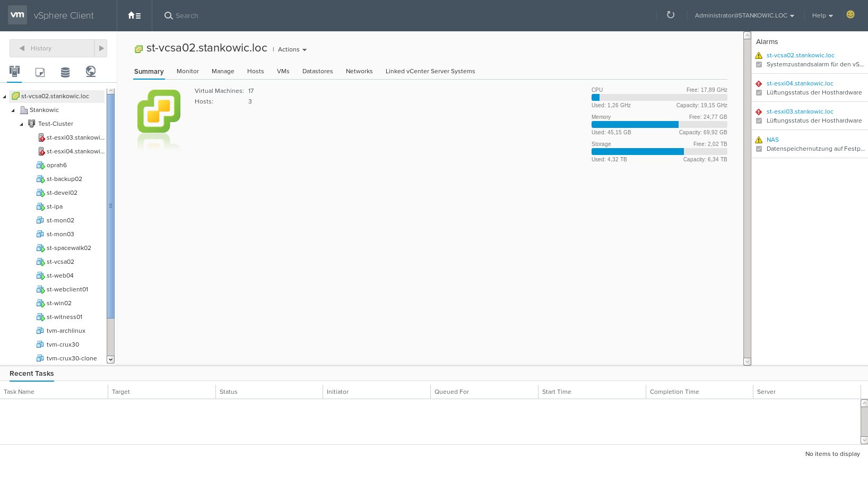Click the oprah6 VM icon
This screenshot has width=868, height=483.
coord(40,165)
